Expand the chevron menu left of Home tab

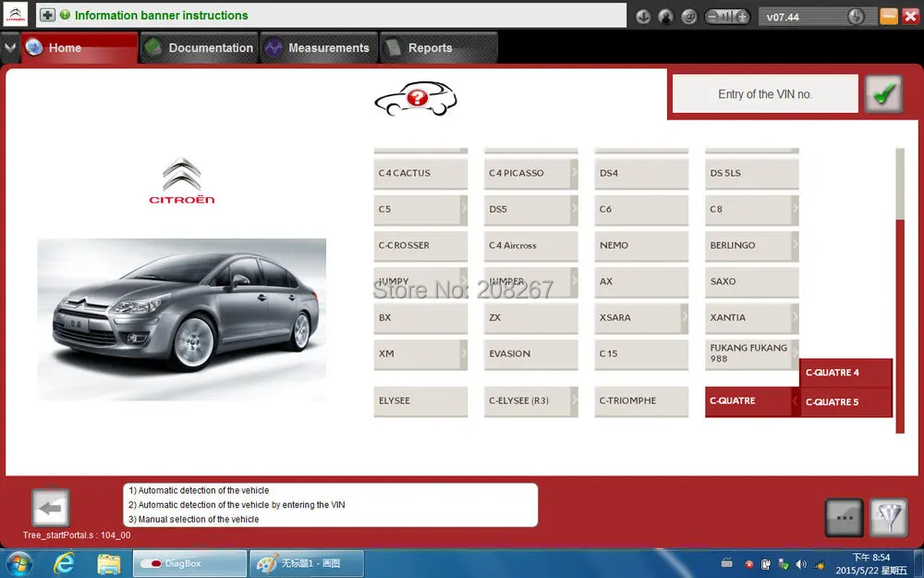[9, 46]
